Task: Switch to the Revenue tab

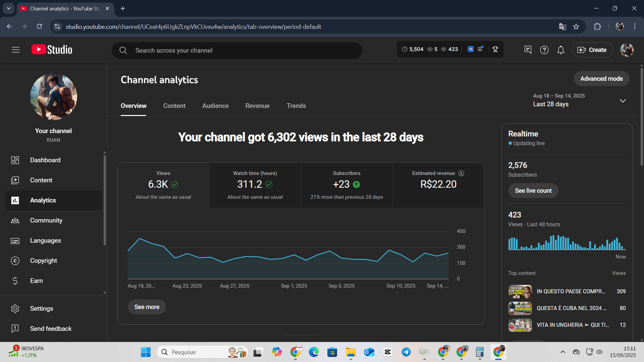Action: click(258, 106)
